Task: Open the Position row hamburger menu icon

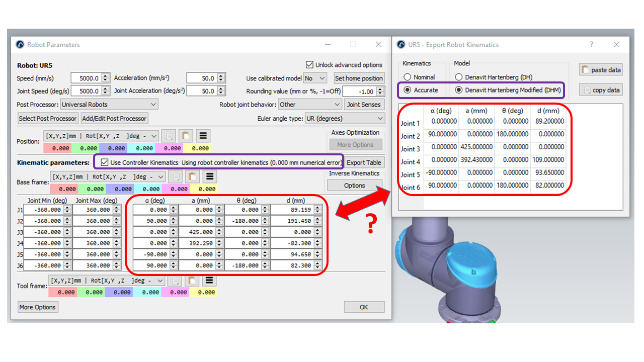Action: point(204,136)
